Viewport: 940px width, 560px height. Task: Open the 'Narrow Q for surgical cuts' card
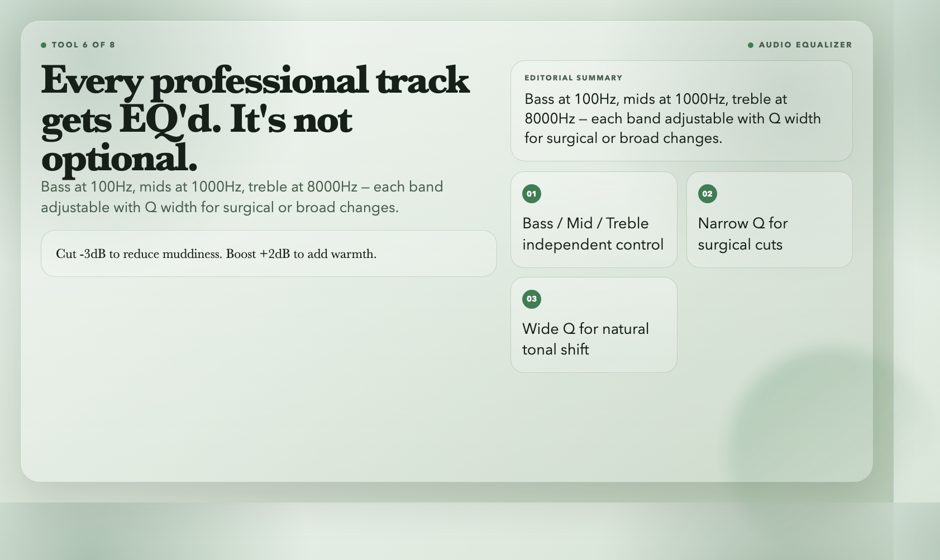pyautogui.click(x=769, y=219)
